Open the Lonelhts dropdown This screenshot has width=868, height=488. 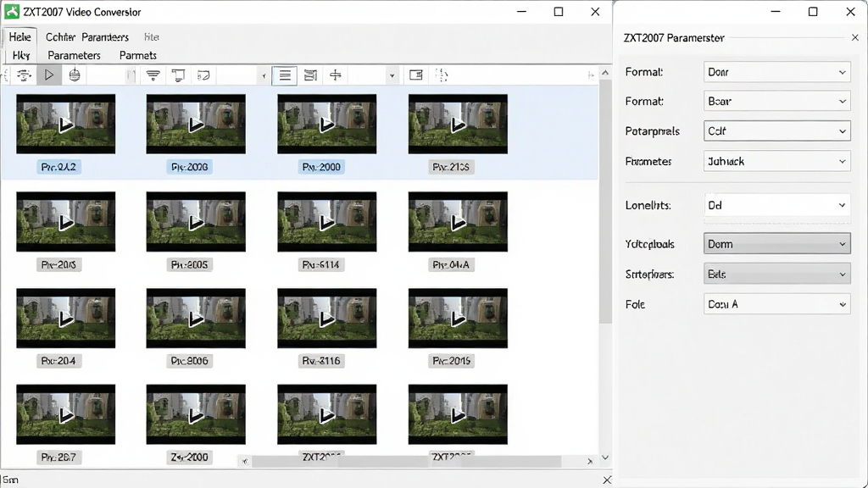point(776,205)
